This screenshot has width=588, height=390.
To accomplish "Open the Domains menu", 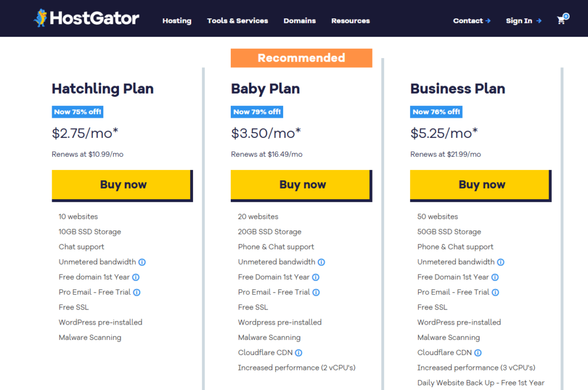I will pos(300,21).
